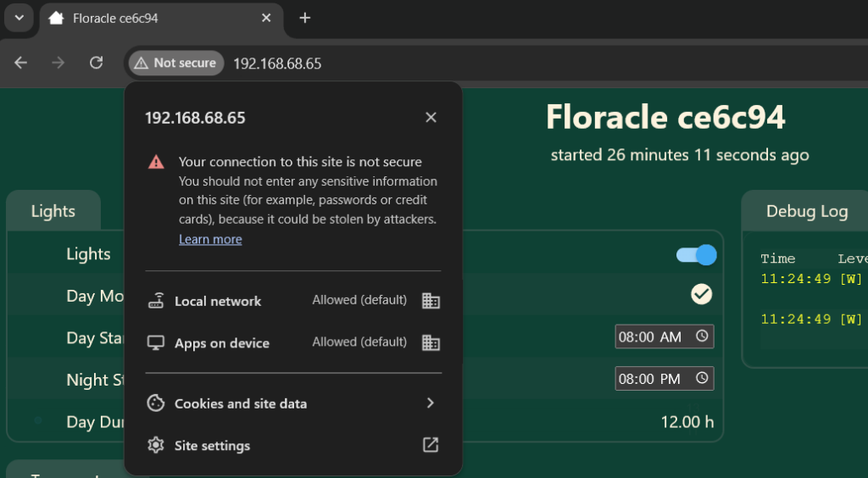Click the Allowed (default) text for Local network
Viewport: 868px width, 478px height.
tap(359, 300)
